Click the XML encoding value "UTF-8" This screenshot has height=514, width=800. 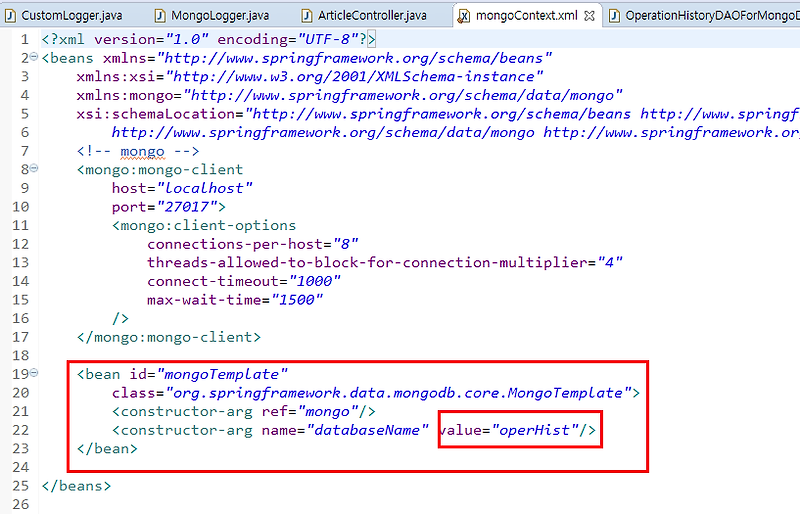(327, 39)
